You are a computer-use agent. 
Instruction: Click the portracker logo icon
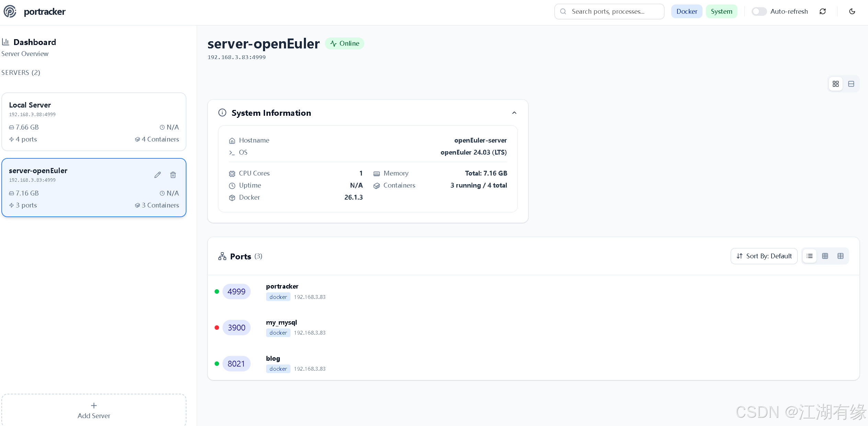pos(10,11)
